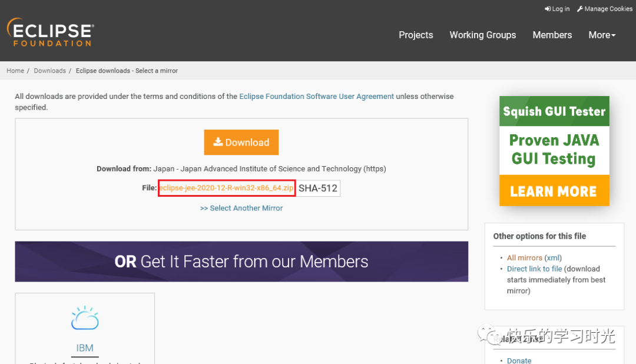The image size is (636, 364).
Task: Go to the Home breadcrumb
Action: coord(15,71)
